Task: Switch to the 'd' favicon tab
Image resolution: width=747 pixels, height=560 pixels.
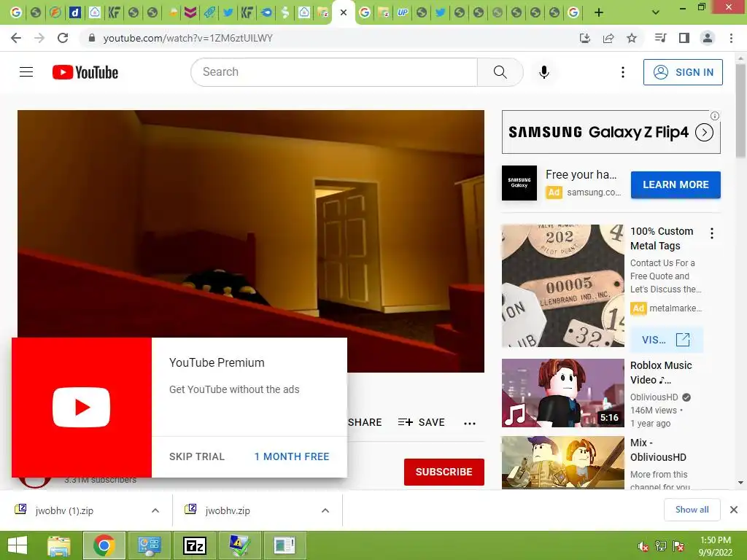Action: pos(75,12)
